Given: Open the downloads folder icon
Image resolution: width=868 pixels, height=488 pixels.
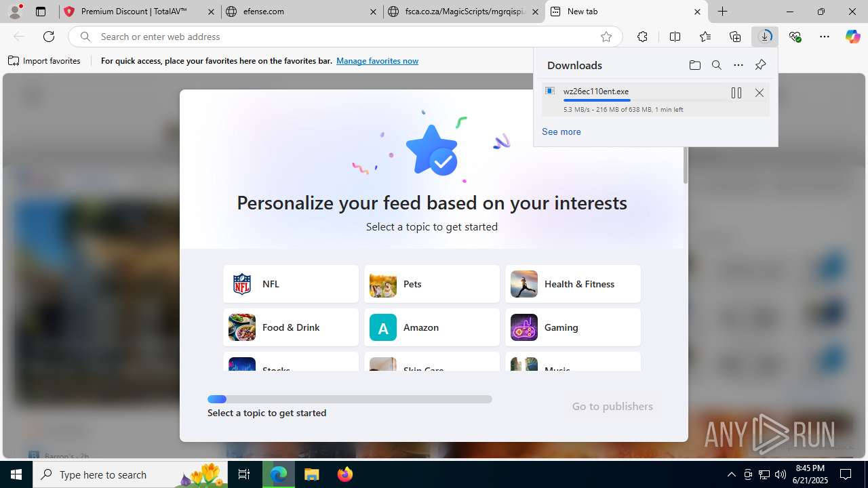Looking at the screenshot, I should (694, 65).
